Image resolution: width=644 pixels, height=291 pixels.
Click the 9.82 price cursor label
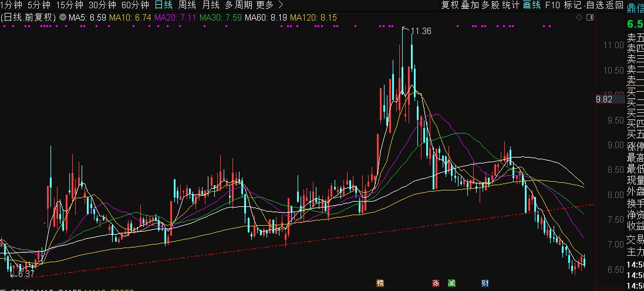point(603,99)
